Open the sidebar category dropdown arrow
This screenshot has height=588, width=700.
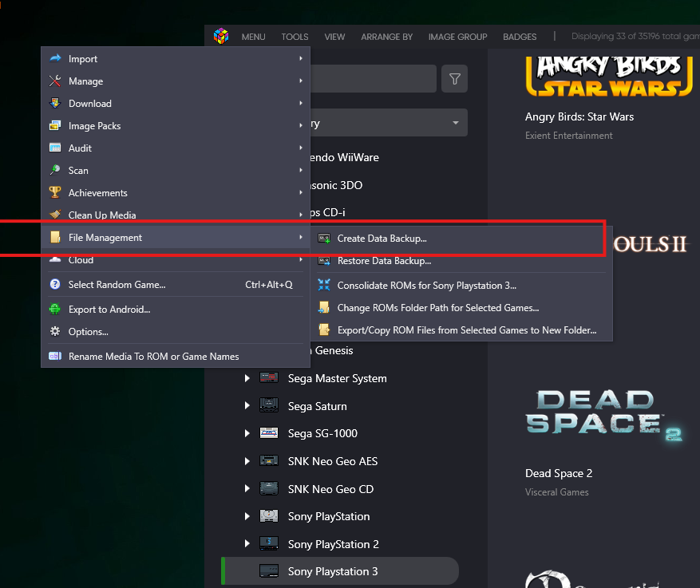tap(455, 123)
